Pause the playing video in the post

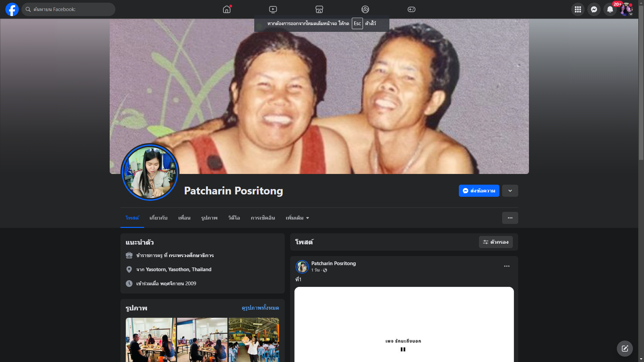coord(403,349)
